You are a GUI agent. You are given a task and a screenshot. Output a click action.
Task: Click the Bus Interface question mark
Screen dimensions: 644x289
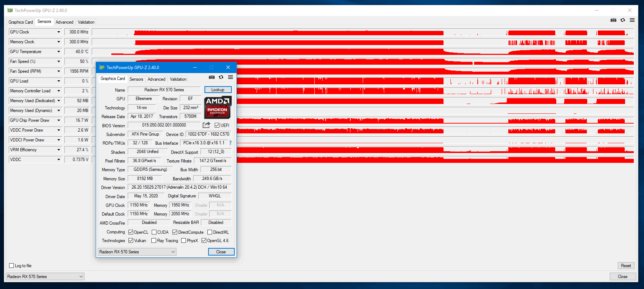click(x=230, y=143)
